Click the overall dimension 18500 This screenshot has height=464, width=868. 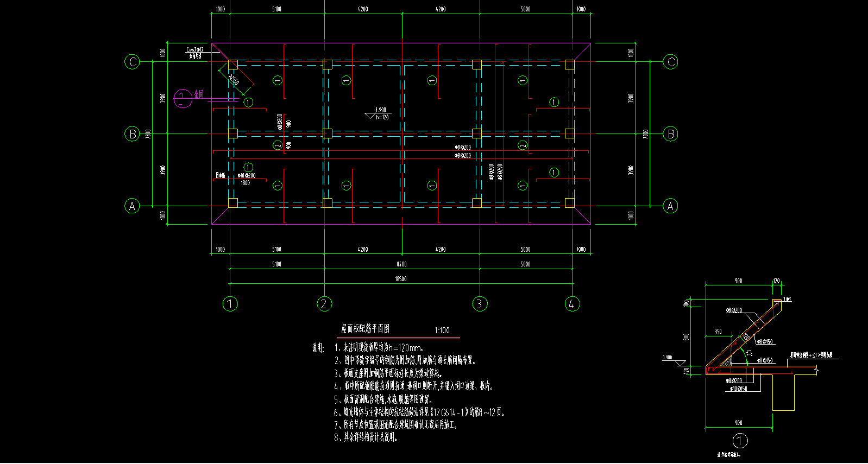click(x=401, y=279)
